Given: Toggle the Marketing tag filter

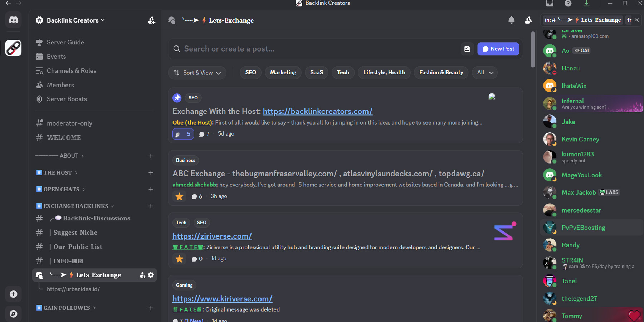Looking at the screenshot, I should pyautogui.click(x=283, y=73).
